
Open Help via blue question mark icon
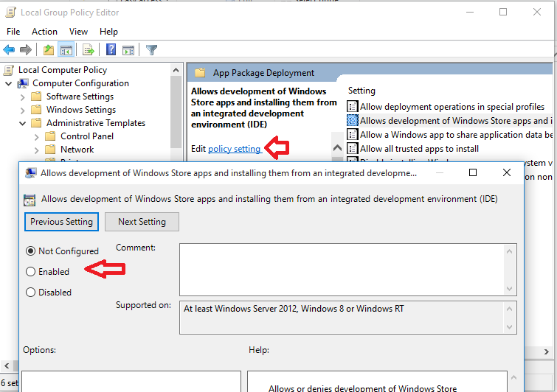click(x=111, y=49)
